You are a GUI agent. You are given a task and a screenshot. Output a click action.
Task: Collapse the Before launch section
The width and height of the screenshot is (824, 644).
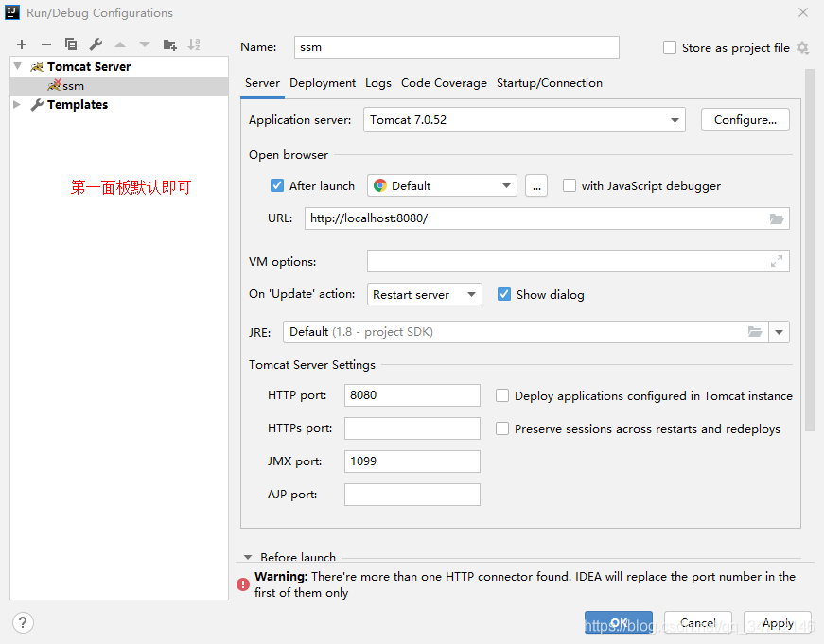248,557
